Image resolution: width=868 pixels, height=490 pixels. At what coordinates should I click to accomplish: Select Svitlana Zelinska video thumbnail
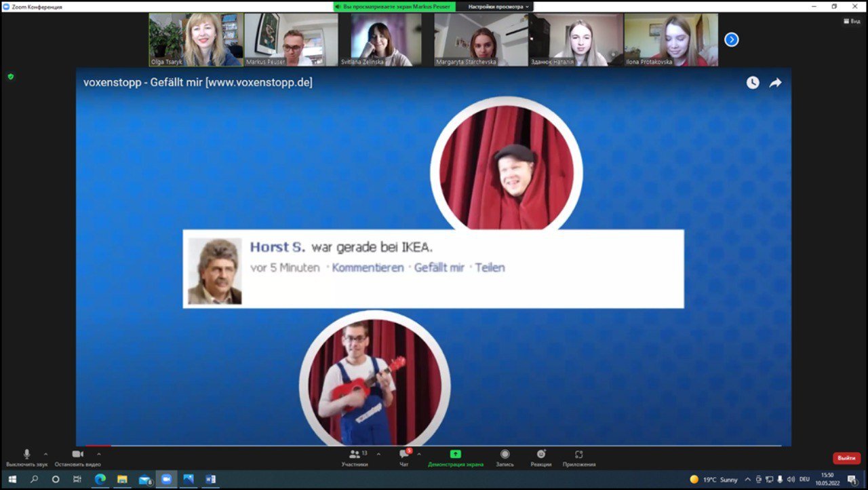coord(386,39)
